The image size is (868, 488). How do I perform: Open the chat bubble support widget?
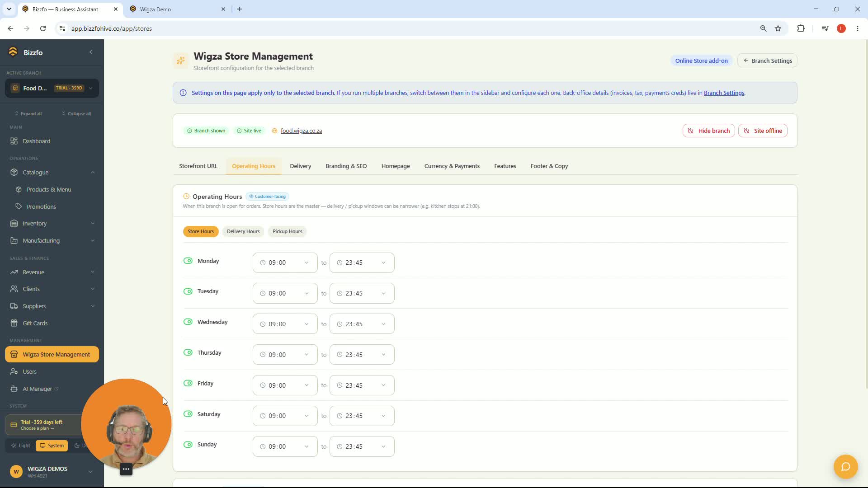[x=845, y=467]
